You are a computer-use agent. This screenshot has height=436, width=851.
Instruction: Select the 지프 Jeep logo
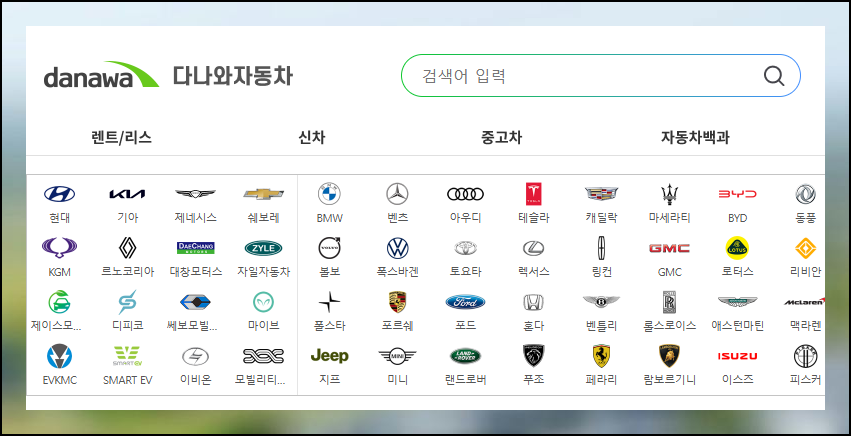point(329,356)
